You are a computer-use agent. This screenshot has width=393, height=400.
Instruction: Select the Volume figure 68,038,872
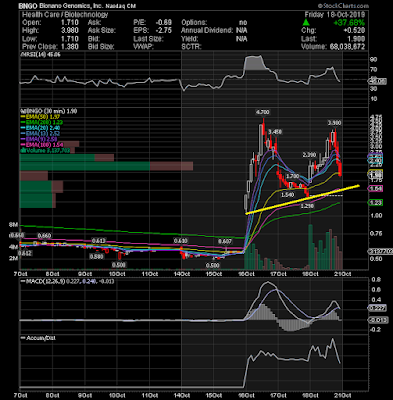coord(347,47)
